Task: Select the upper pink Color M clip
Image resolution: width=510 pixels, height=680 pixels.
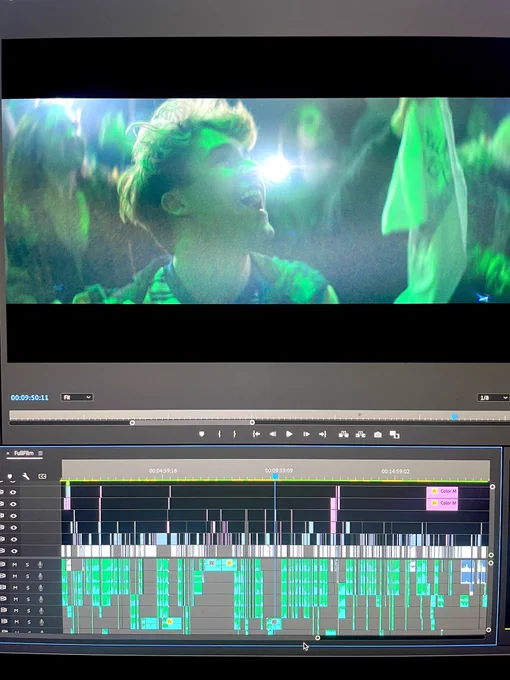Action: click(x=442, y=491)
